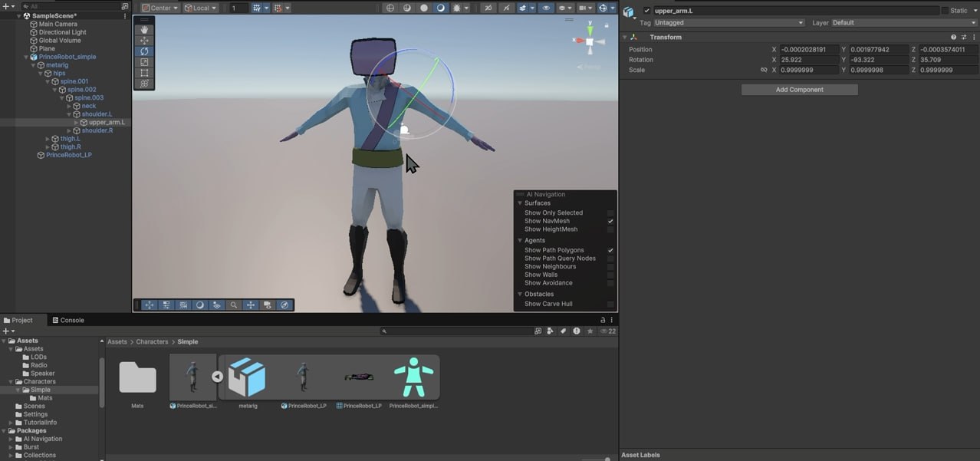Select shoulder.R in the Hierarchy
Image resolution: width=980 pixels, height=461 pixels.
point(97,130)
